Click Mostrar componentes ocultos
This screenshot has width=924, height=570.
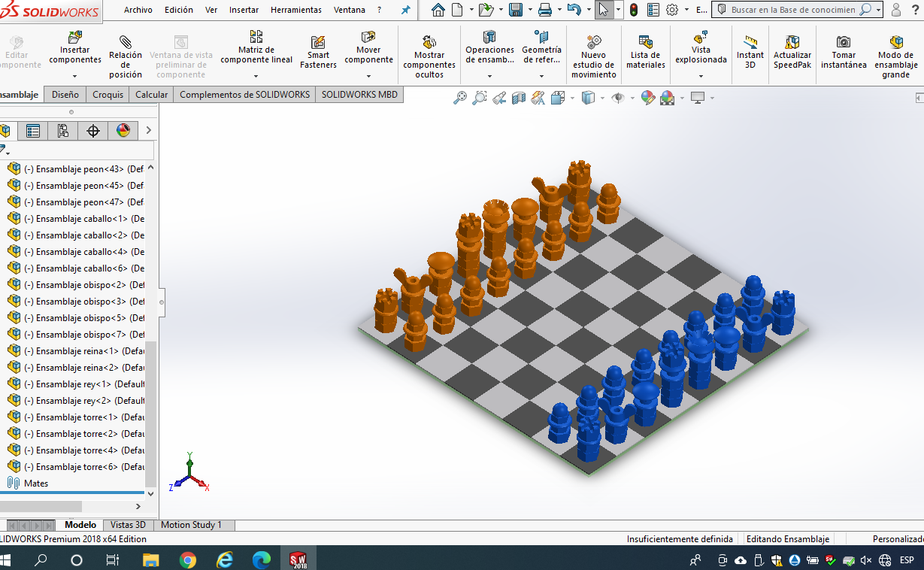[x=429, y=56]
